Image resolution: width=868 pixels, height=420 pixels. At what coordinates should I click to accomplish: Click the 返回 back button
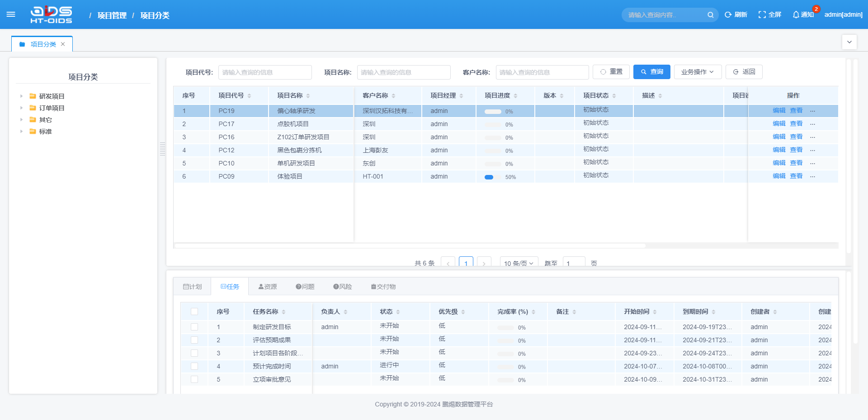(x=744, y=72)
